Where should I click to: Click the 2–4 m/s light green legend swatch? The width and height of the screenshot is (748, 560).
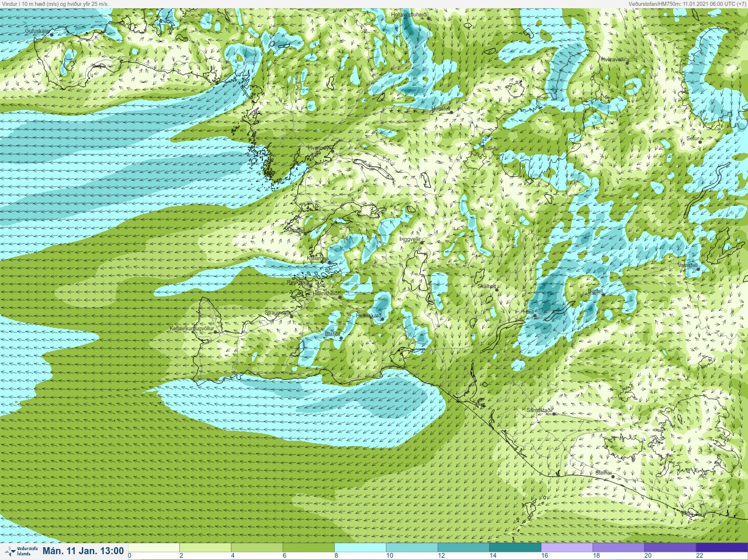pos(205,548)
